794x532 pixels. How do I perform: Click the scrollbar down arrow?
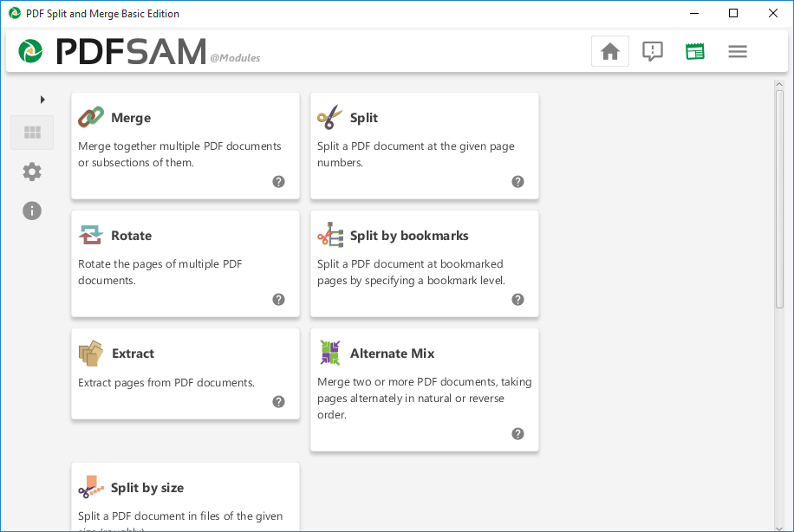[x=779, y=529]
